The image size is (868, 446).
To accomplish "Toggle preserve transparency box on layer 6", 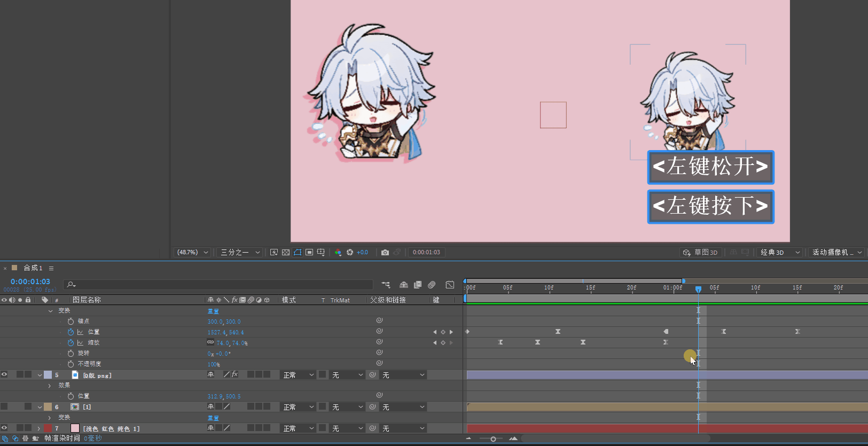I will point(322,406).
